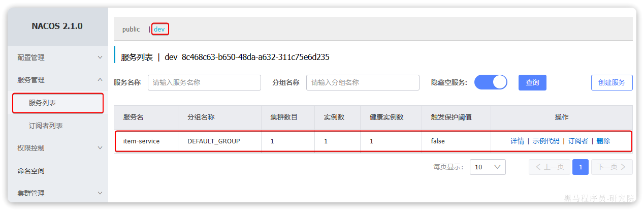Expand the 权限控制 menu chevron
Screen dimensions: 644x211
click(100, 148)
